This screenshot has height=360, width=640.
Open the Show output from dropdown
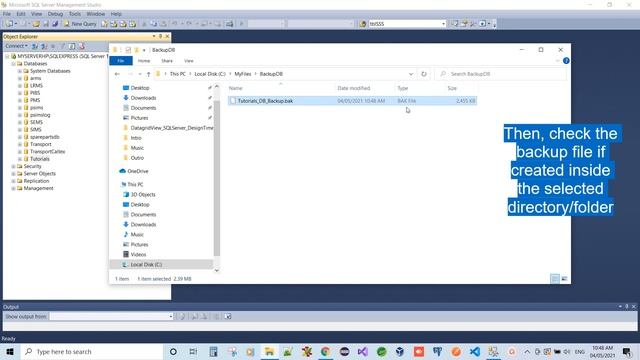(171, 316)
